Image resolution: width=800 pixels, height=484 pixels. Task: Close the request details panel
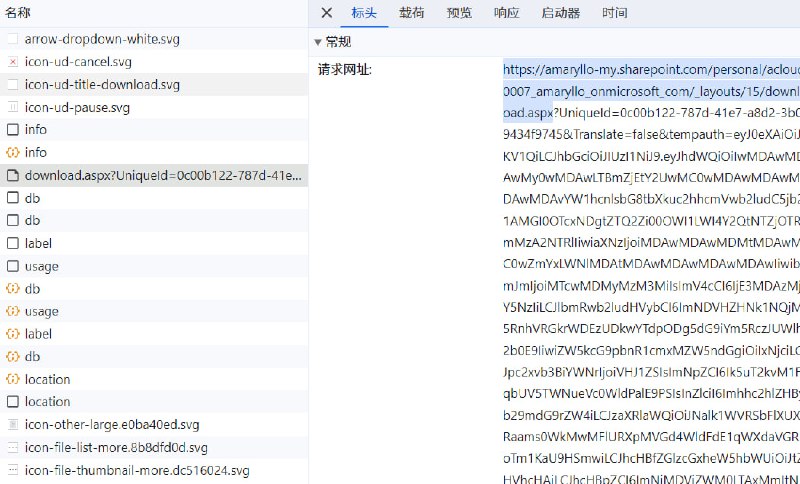[x=327, y=13]
